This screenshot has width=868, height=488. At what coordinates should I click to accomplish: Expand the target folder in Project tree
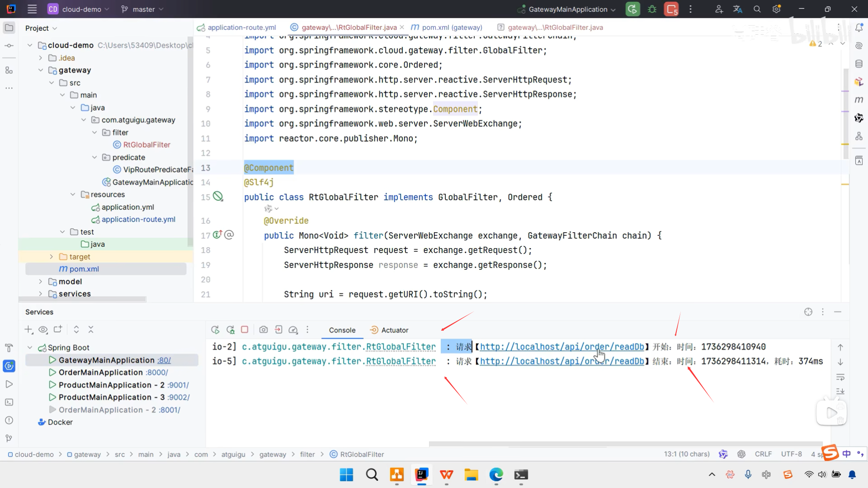tap(51, 257)
